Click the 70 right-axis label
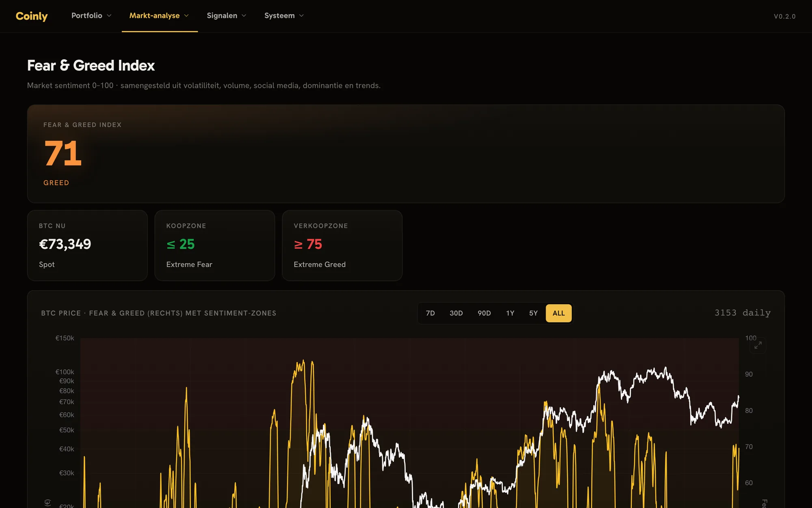The image size is (812, 508). point(749,447)
